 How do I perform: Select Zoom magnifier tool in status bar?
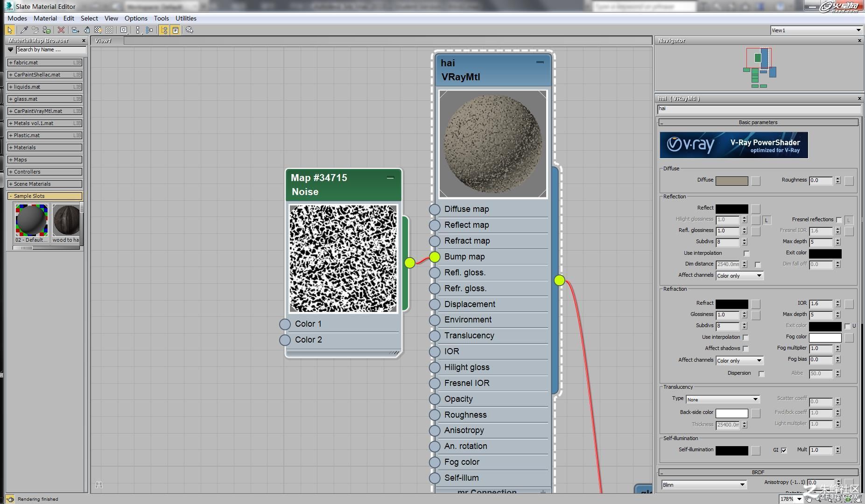click(x=819, y=499)
